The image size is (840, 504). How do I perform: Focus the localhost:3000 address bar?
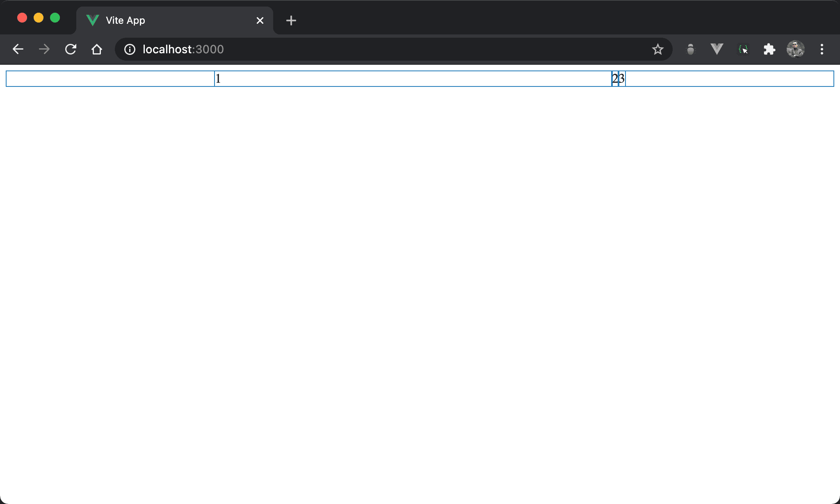click(x=369, y=49)
